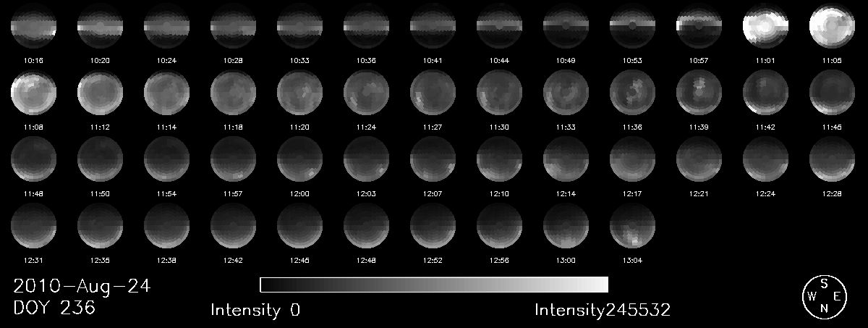
Task: Click the 'DOY 236' label
Action: click(54, 308)
